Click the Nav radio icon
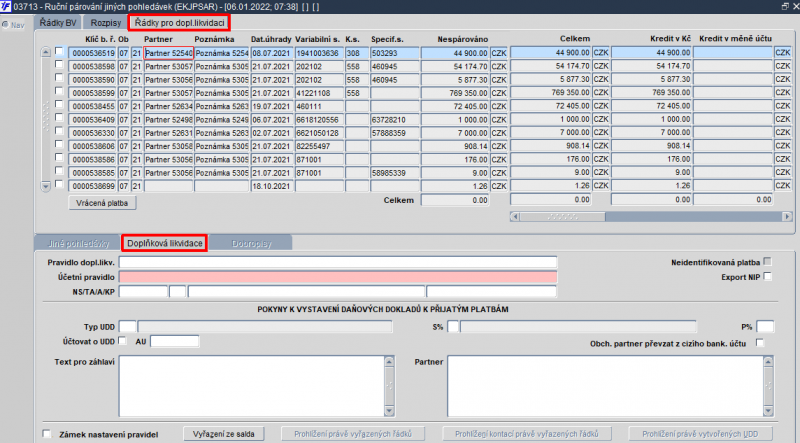Screen dimensions: 800x443 click(5, 24)
